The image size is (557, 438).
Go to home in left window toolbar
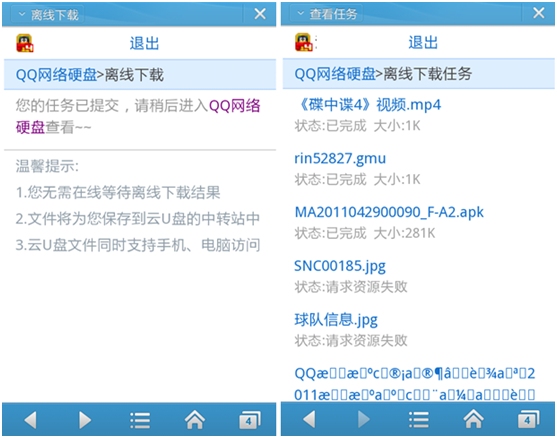tap(195, 420)
